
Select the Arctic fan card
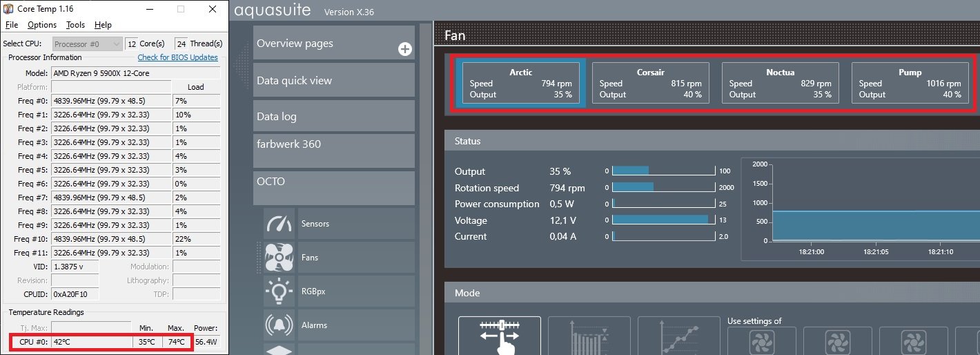pos(521,83)
